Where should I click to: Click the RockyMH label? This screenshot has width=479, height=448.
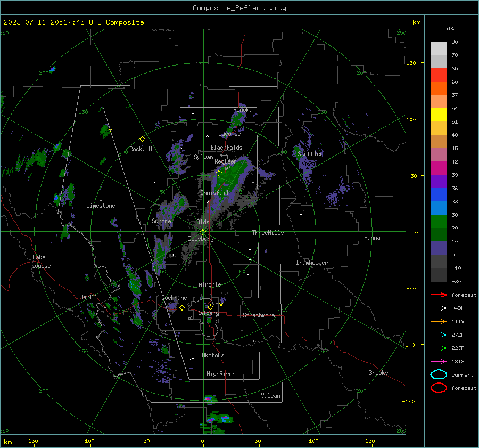(x=141, y=149)
